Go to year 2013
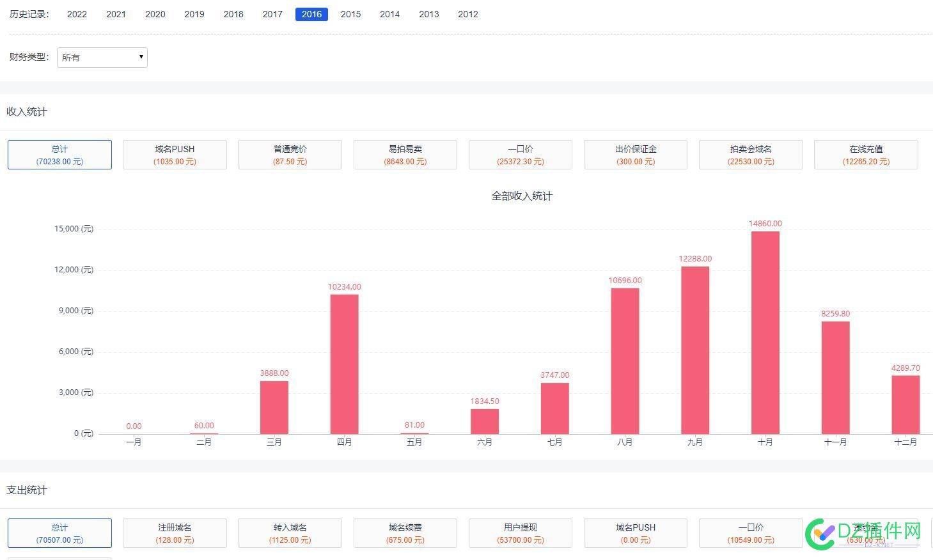The width and height of the screenshot is (933, 560). coord(429,14)
